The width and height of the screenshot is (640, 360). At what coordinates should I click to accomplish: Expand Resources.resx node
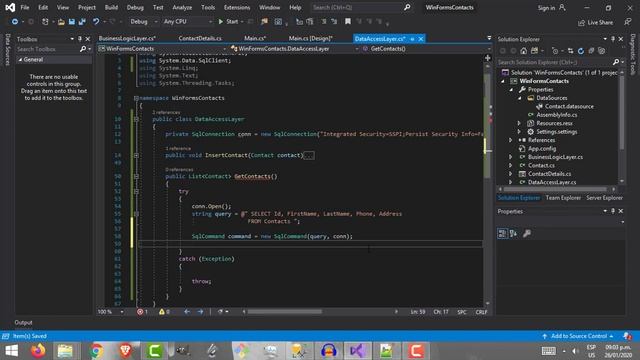(519, 123)
